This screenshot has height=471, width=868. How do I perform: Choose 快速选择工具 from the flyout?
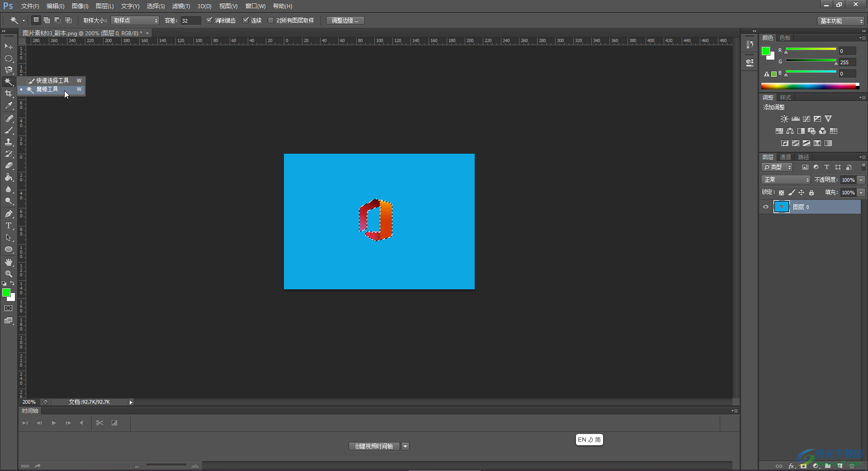[52, 80]
